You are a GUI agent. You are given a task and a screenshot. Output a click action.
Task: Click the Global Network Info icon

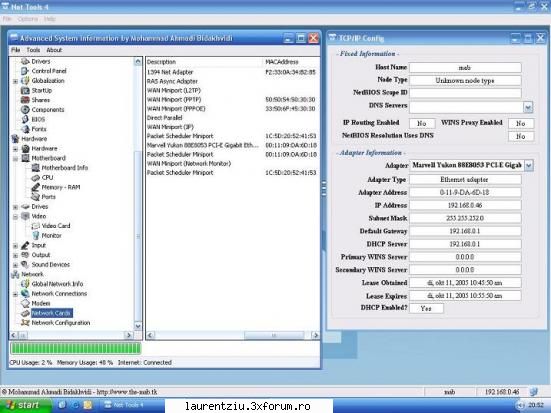25,284
